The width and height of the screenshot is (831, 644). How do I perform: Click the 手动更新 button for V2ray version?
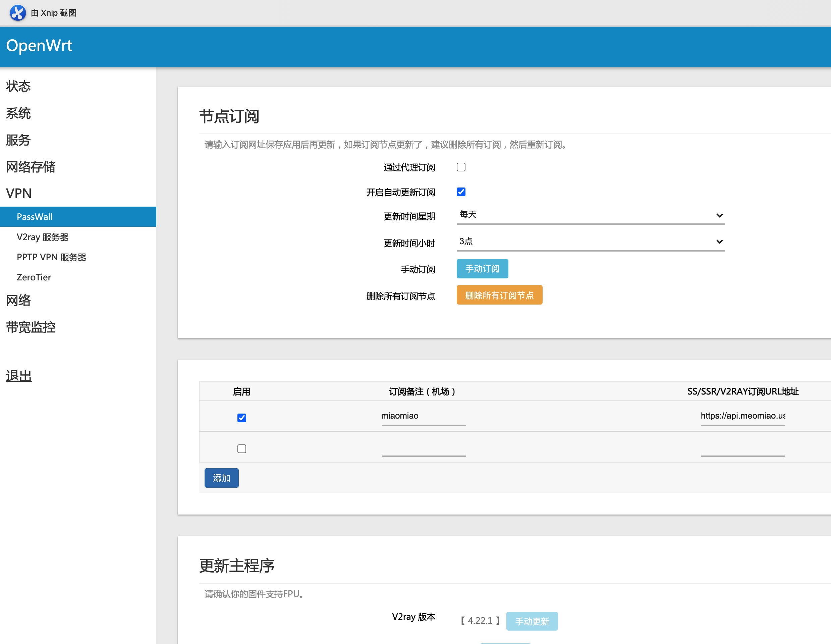(x=532, y=621)
